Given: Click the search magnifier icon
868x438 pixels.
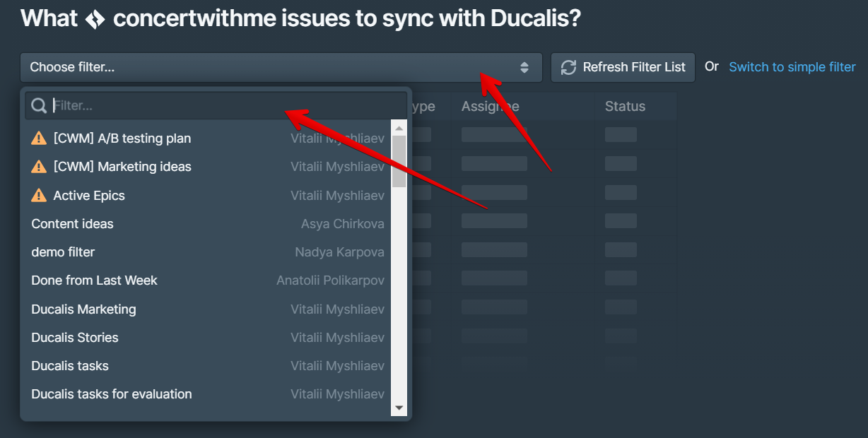Looking at the screenshot, I should 39,106.
